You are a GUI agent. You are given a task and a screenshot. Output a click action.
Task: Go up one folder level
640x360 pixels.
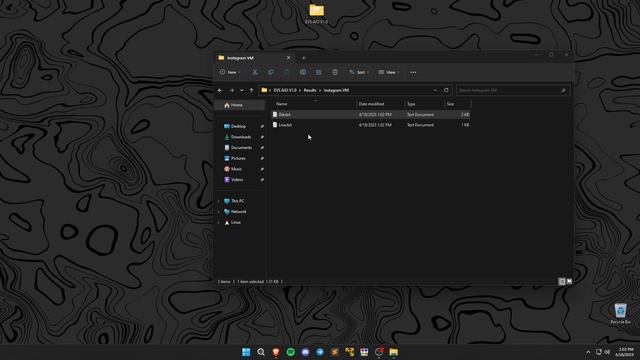pyautogui.click(x=251, y=90)
